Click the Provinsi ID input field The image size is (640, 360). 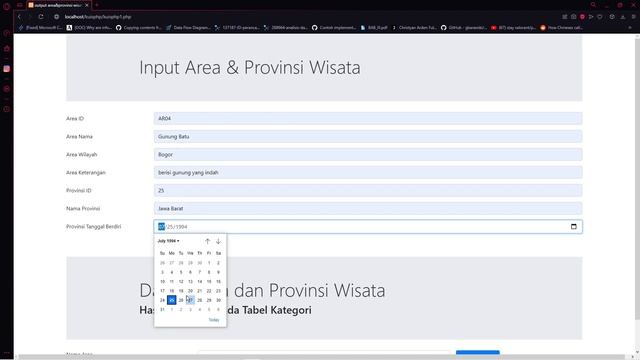click(368, 190)
